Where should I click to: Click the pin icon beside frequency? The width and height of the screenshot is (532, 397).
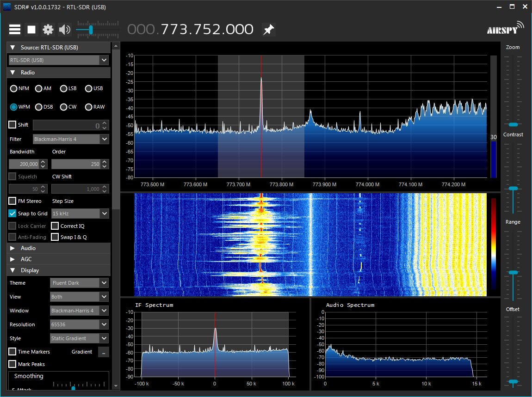(268, 30)
